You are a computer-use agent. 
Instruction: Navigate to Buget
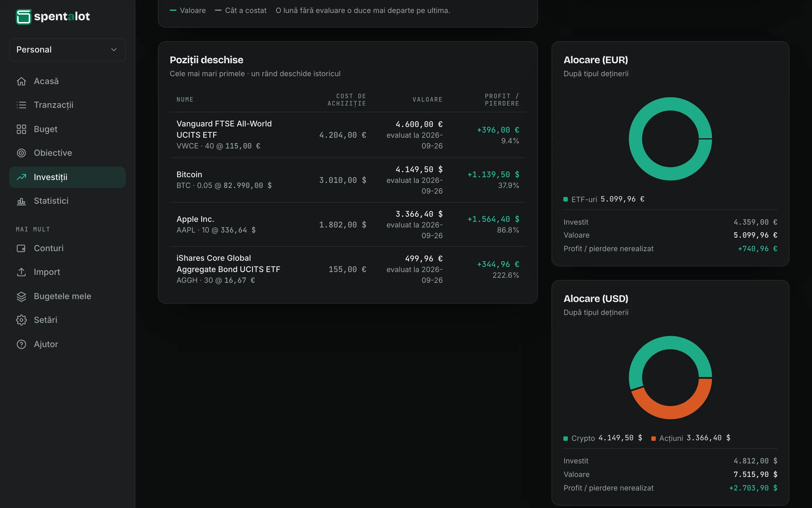point(67,129)
